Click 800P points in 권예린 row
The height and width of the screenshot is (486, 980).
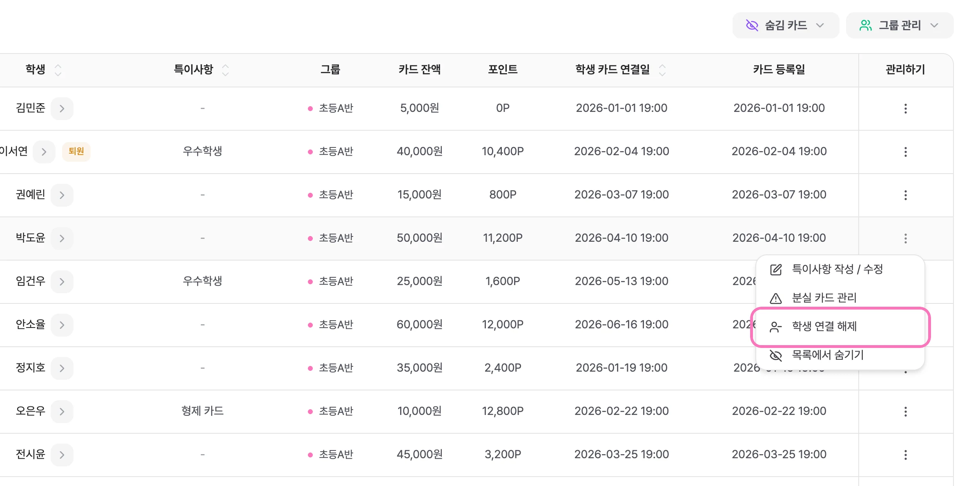point(503,195)
